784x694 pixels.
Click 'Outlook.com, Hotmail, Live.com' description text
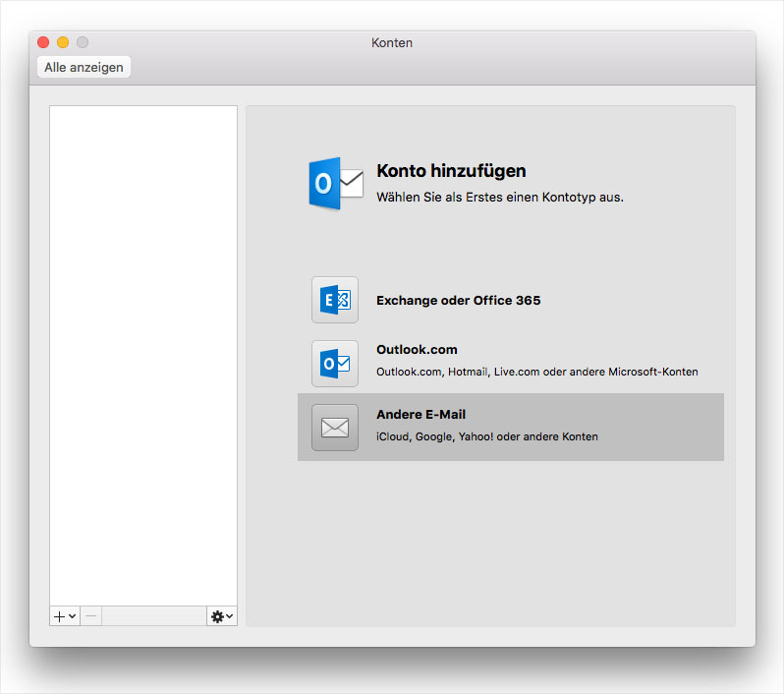537,372
